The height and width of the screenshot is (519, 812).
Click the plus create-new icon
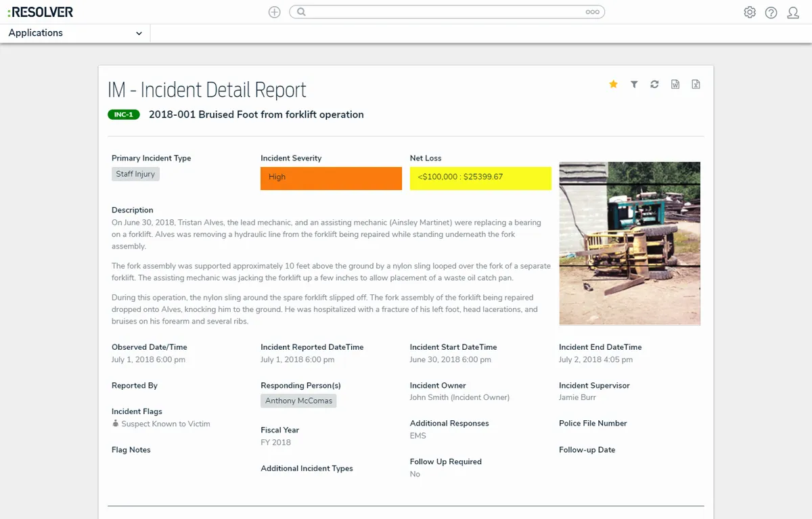click(x=274, y=12)
